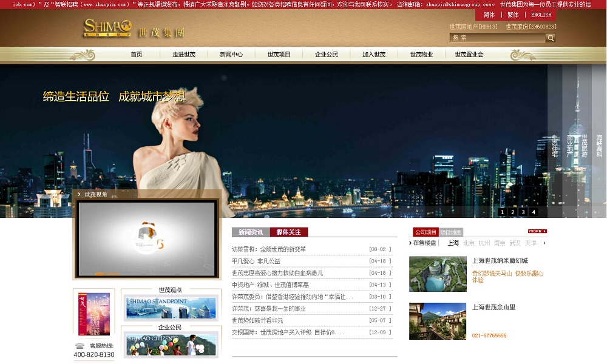Open news 访蔡雪梅:全能世茂的新变革
607x364 pixels.
pyautogui.click(x=269, y=249)
